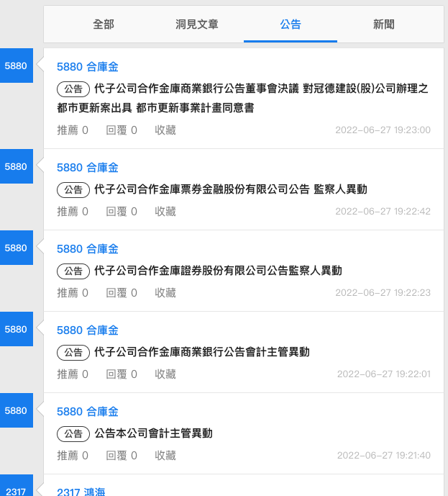This screenshot has height=496, width=448.
Task: Open 合作金庫證券 監察人異動 announcement
Action: point(218,271)
